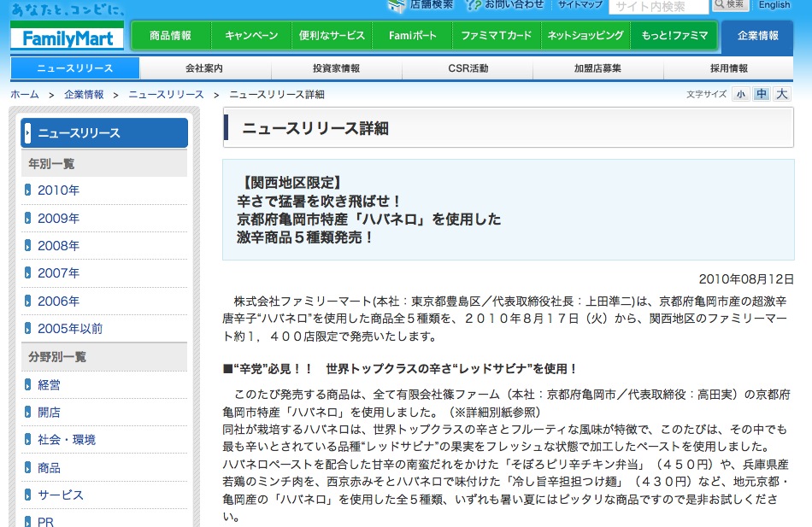Click the arrow icon beside 経営
The height and width of the screenshot is (527, 812).
28,385
